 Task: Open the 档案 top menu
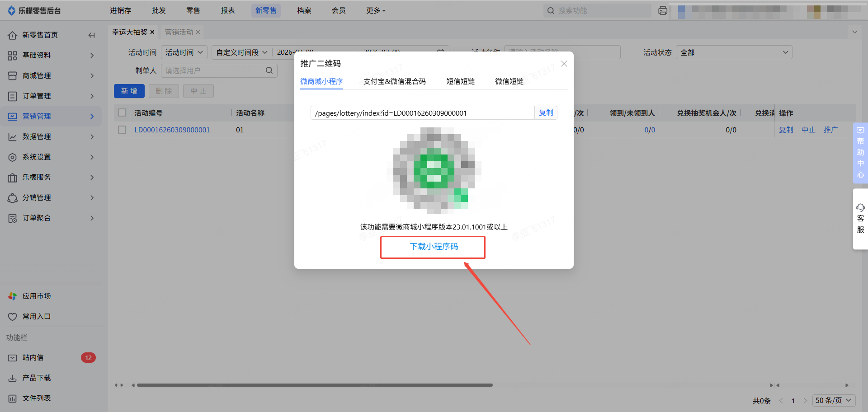click(x=304, y=10)
